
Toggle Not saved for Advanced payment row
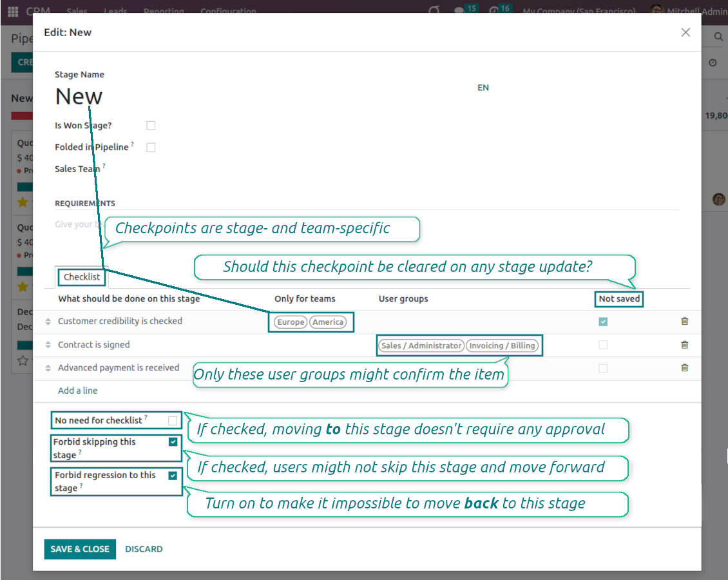click(603, 368)
